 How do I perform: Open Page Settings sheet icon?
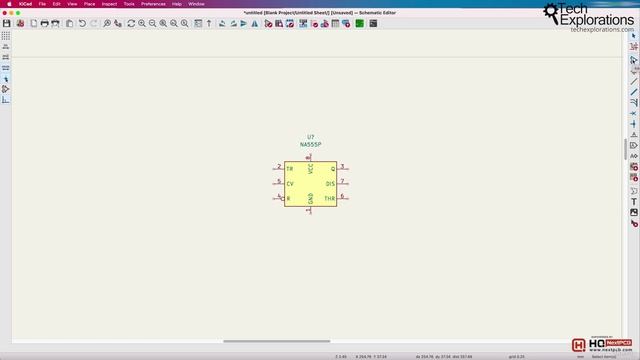click(x=33, y=23)
